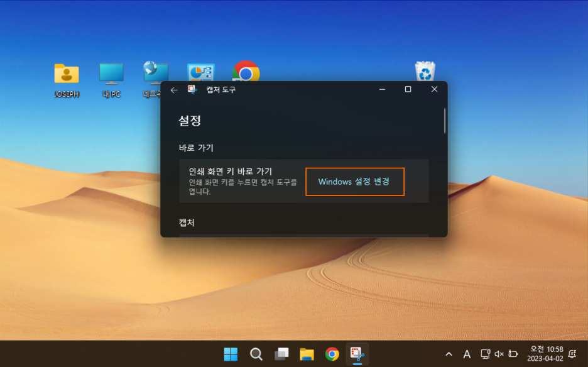Image resolution: width=588 pixels, height=367 pixels.
Task: Open Google Chrome from the taskbar
Action: coord(332,354)
